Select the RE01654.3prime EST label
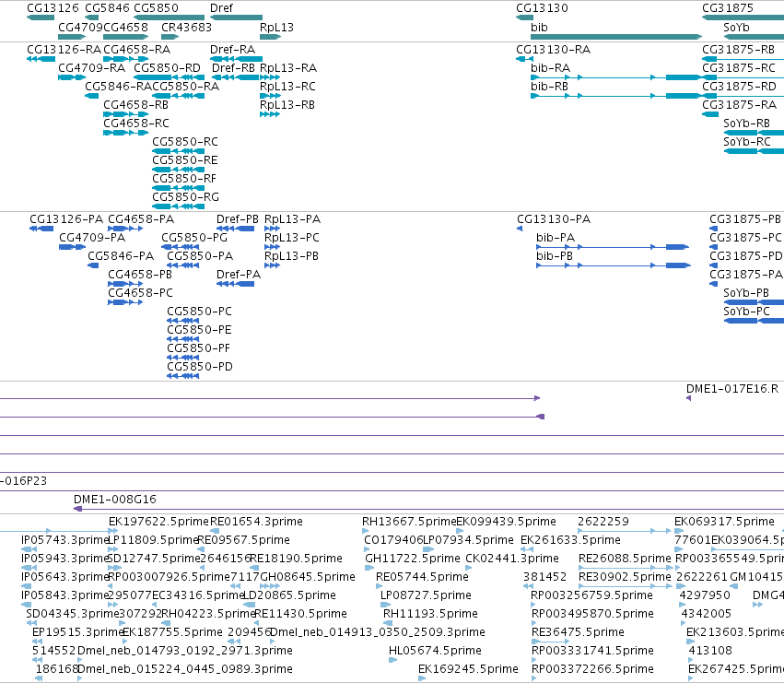Image resolution: width=784 pixels, height=683 pixels. coord(256,522)
